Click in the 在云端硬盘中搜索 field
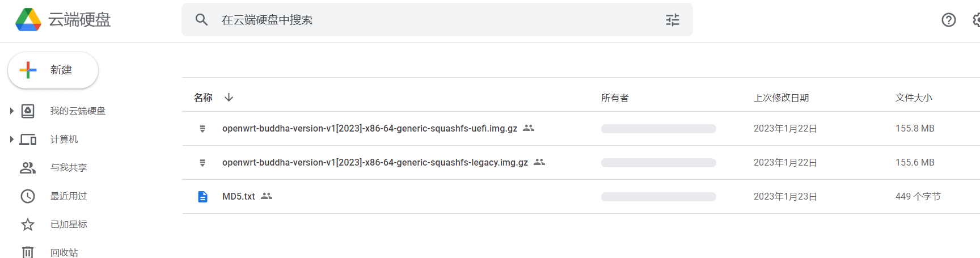Screen dimensions: 980x258 [x=431, y=20]
